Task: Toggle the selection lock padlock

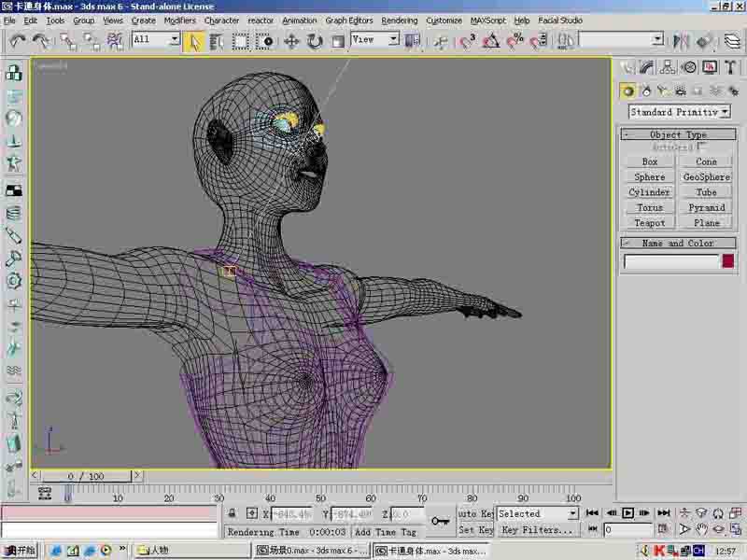Action: click(x=233, y=513)
